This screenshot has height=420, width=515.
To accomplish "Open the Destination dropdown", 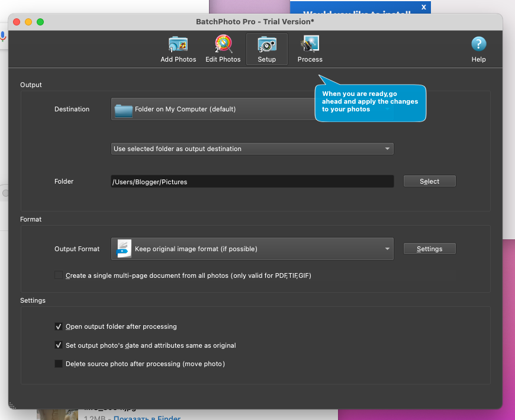I will [252, 109].
